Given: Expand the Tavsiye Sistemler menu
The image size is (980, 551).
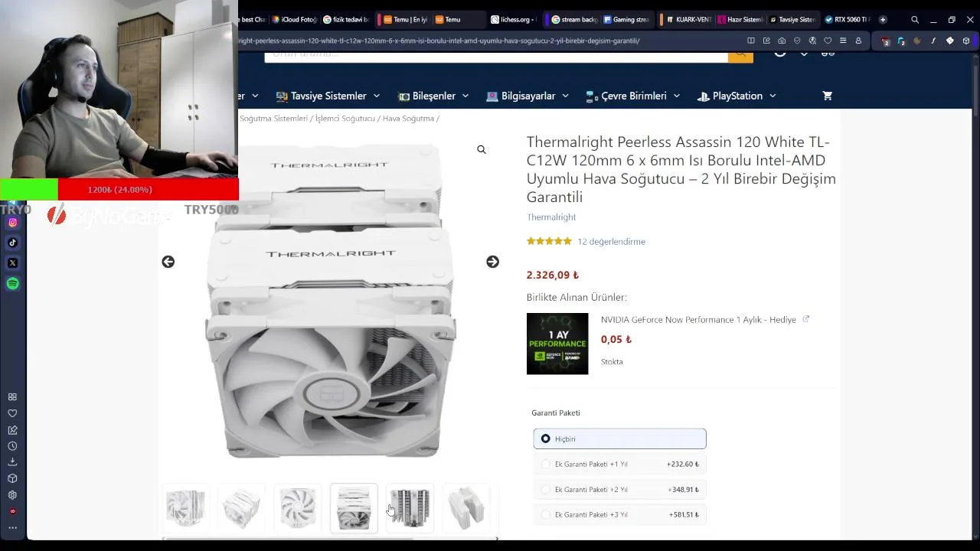Looking at the screenshot, I should point(328,96).
